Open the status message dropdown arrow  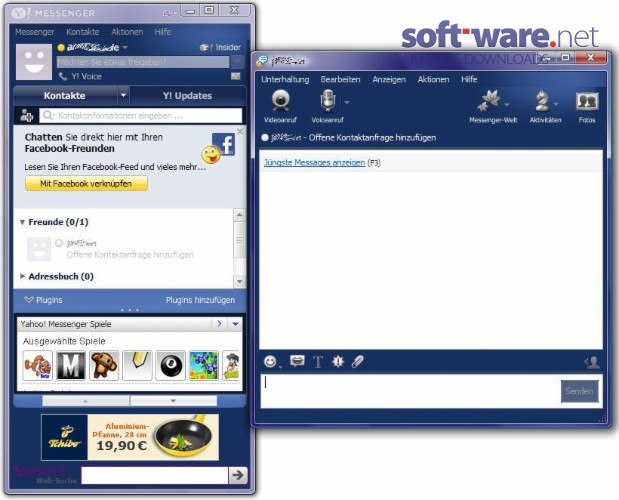[x=237, y=62]
